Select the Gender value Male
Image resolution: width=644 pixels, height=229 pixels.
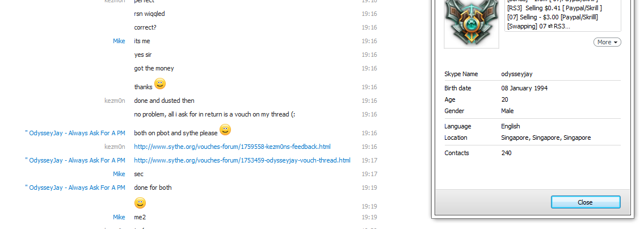(507, 111)
